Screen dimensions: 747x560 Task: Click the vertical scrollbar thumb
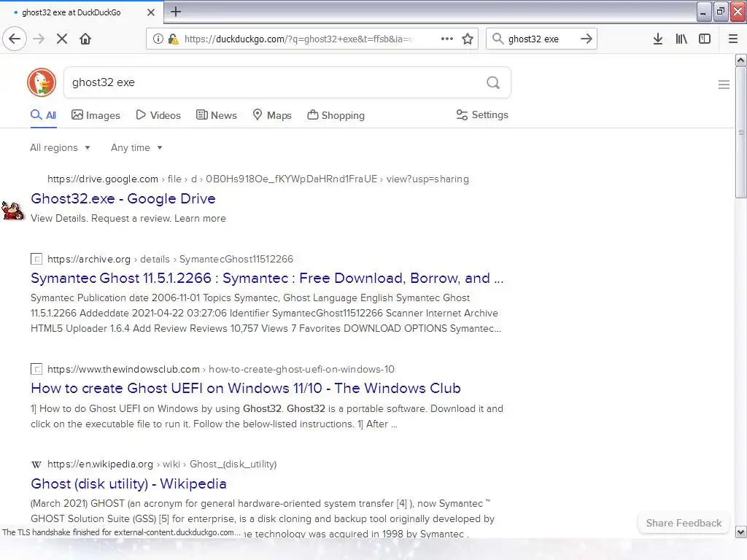tap(740, 132)
